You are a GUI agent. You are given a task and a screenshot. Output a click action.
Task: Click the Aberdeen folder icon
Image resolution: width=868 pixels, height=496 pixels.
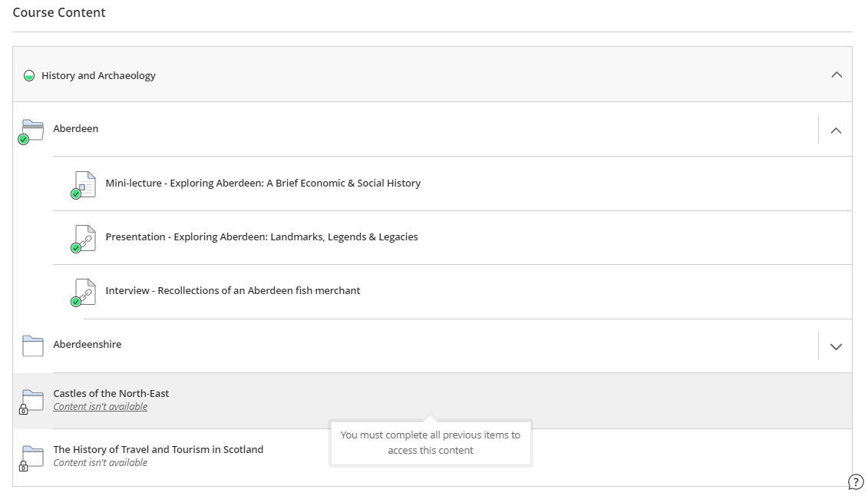tap(32, 129)
